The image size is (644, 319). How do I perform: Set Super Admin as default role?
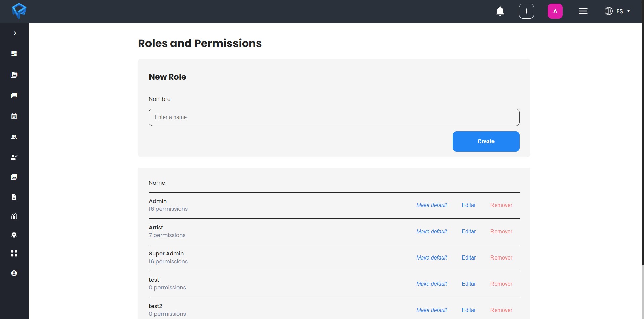click(x=432, y=257)
